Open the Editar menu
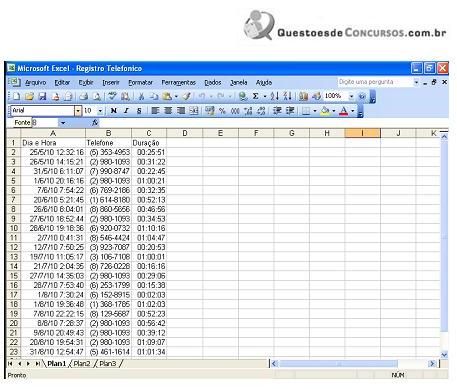Image resolution: width=457 pixels, height=389 pixels. pos(62,82)
